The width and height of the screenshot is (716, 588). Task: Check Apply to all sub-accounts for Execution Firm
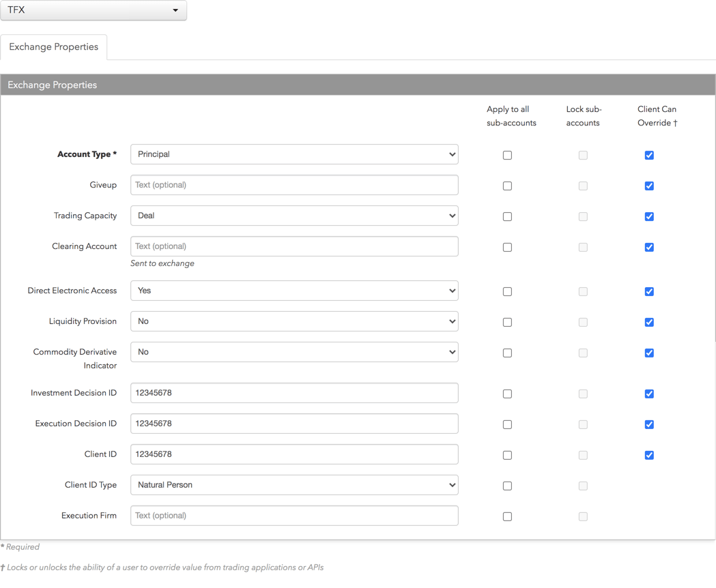(x=507, y=516)
